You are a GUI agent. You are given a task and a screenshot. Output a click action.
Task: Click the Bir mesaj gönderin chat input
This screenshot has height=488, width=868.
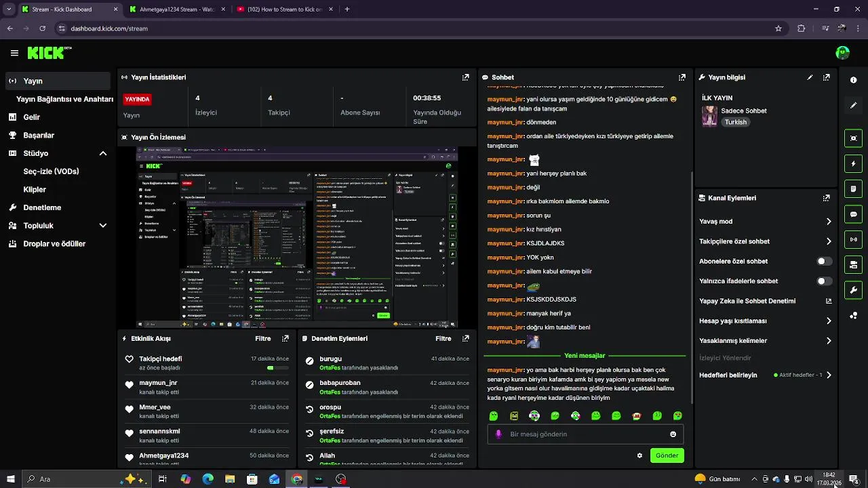point(585,434)
